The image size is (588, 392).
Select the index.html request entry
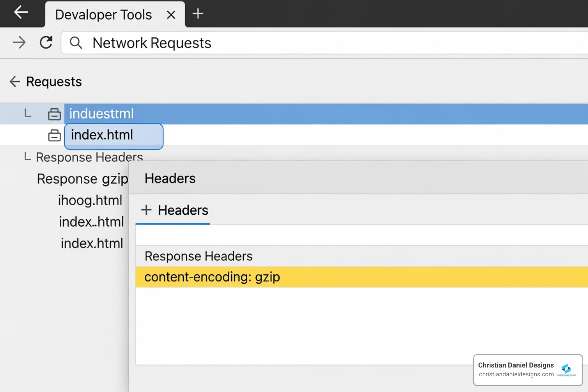pos(102,135)
